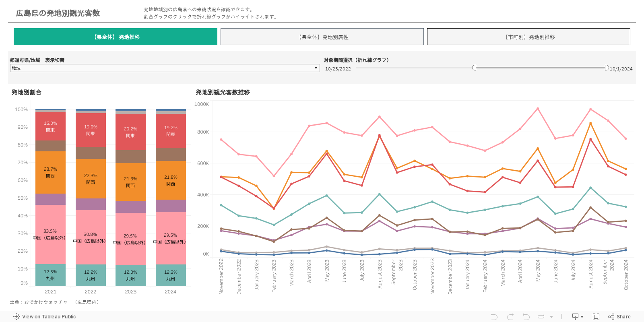
Task: Click the date slider right handle
Action: tap(607, 68)
